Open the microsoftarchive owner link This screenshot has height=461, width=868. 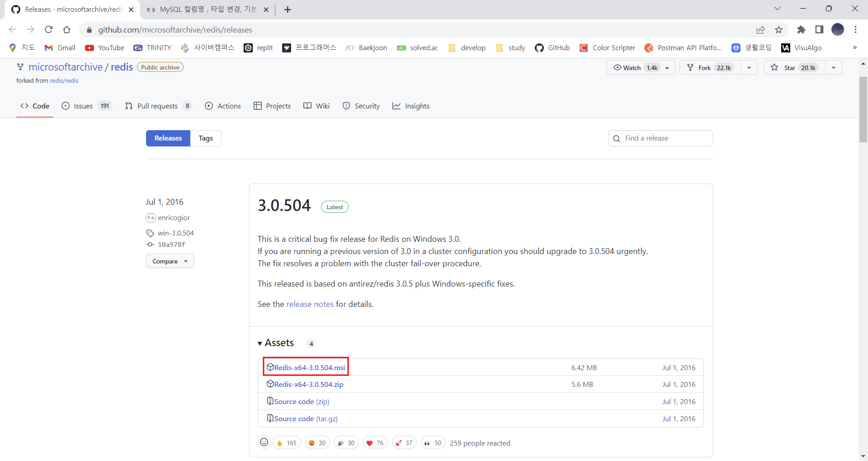[66, 67]
